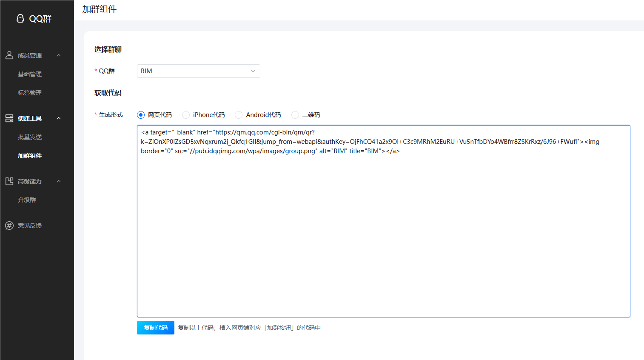Open 意见反馈 in the sidebar
The height and width of the screenshot is (360, 644).
[30, 226]
